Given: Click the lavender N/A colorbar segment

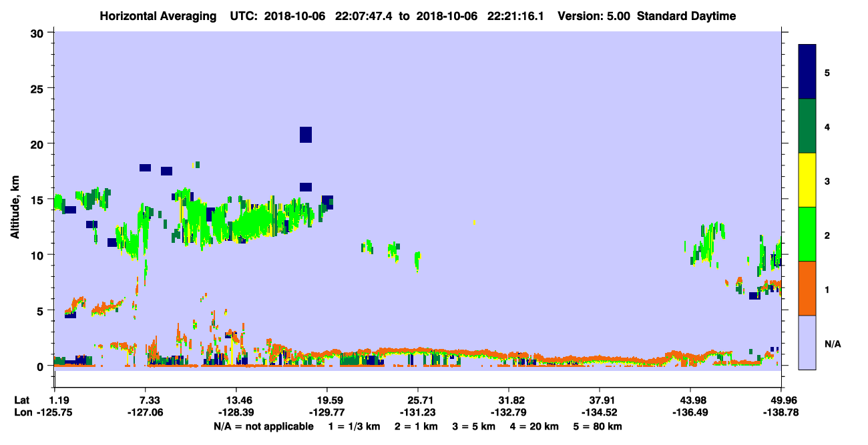Looking at the screenshot, I should click(807, 342).
